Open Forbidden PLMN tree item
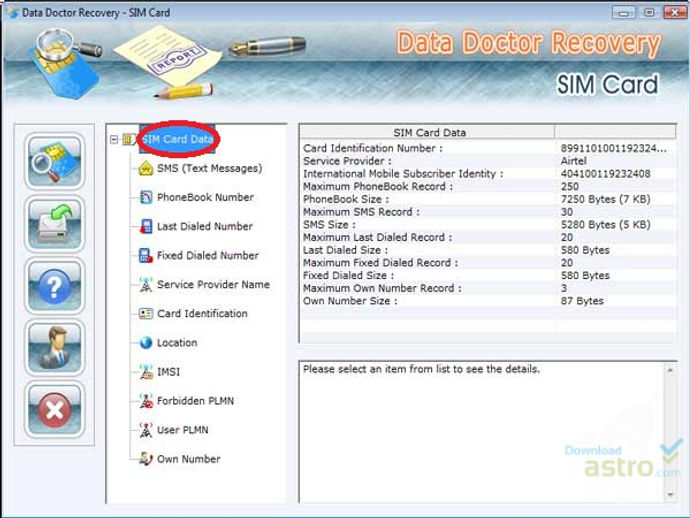The width and height of the screenshot is (690, 518). [195, 401]
